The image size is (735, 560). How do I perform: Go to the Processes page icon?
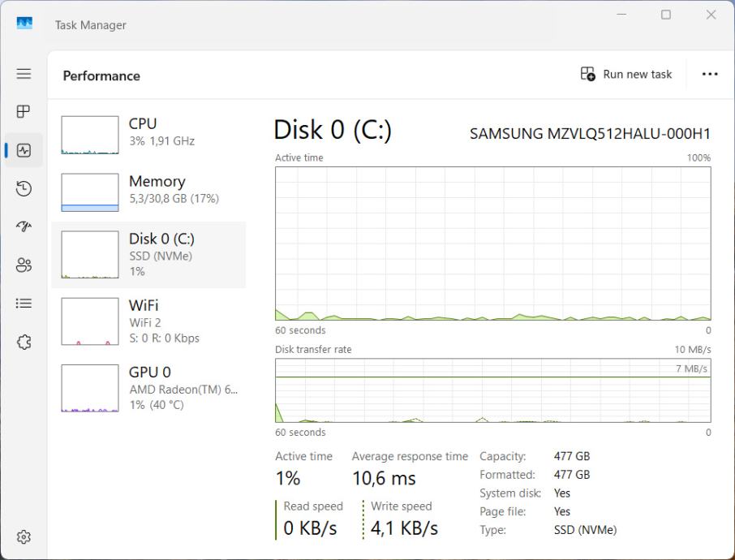pos(24,111)
